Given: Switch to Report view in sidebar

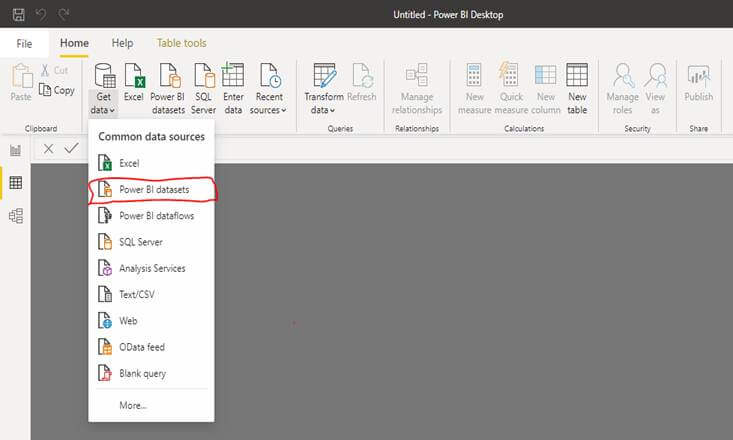Looking at the screenshot, I should [x=15, y=150].
